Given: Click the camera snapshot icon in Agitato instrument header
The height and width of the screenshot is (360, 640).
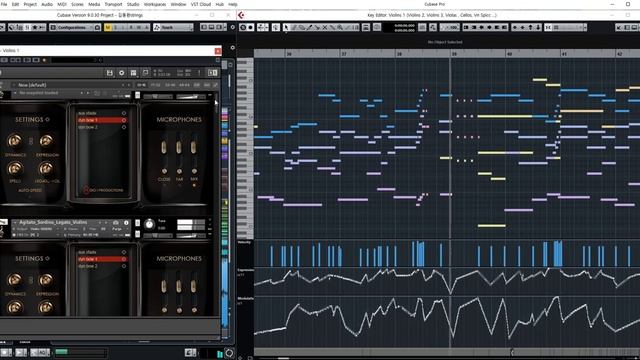Looking at the screenshot, I should tap(116, 222).
